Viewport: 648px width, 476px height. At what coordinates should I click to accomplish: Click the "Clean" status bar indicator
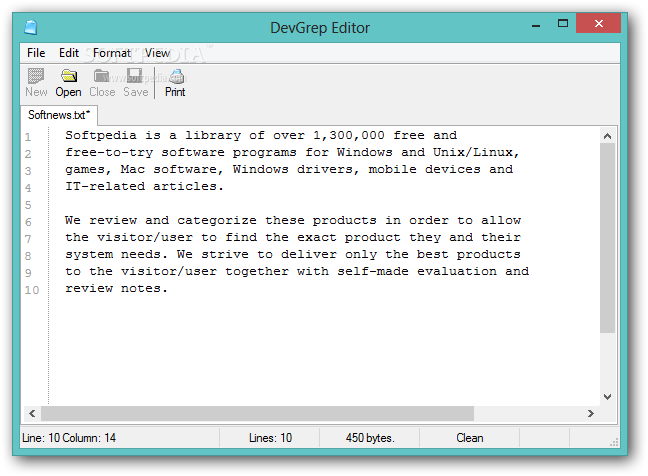point(469,438)
